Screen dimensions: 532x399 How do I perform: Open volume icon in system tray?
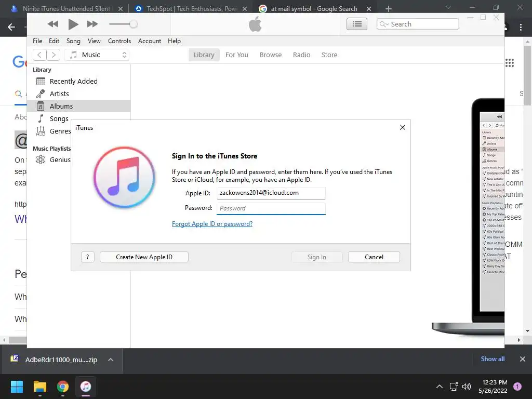click(x=467, y=387)
